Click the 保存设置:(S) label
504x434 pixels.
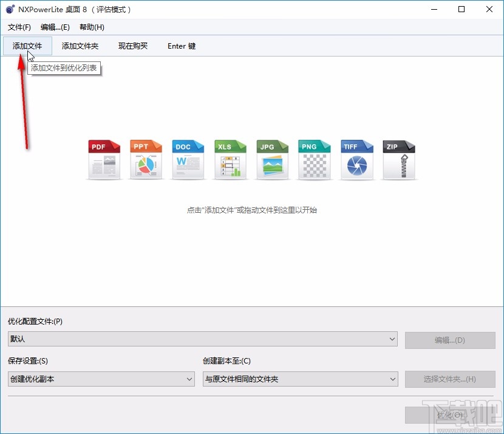28,361
